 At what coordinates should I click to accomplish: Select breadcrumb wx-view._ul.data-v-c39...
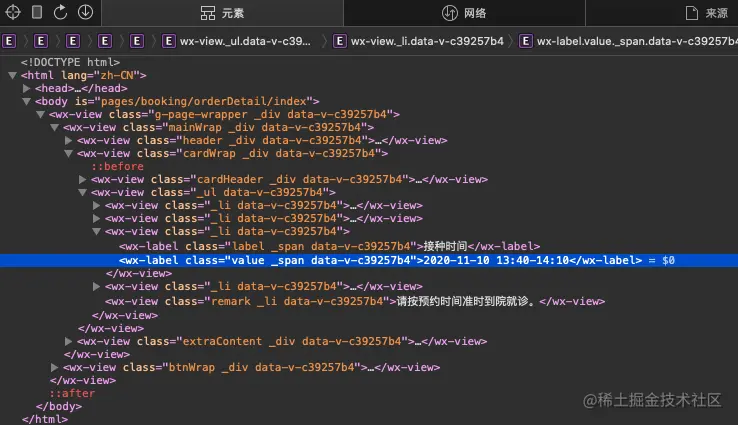236,41
